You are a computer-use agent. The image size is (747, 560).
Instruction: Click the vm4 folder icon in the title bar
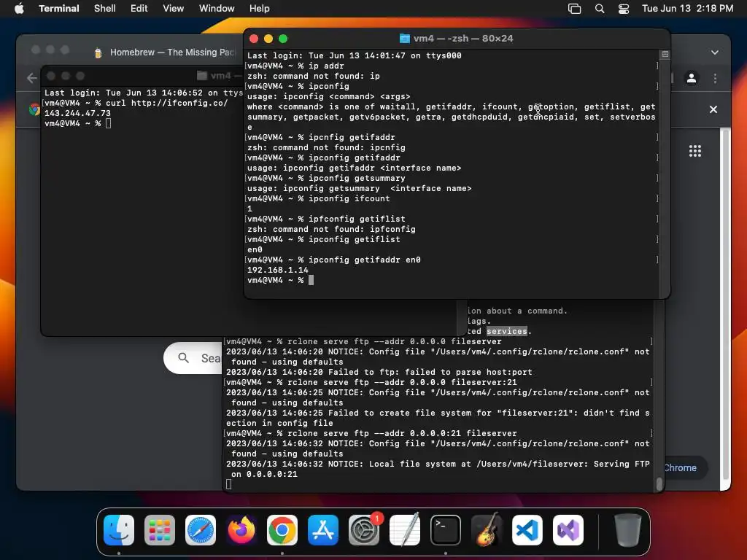coord(404,39)
